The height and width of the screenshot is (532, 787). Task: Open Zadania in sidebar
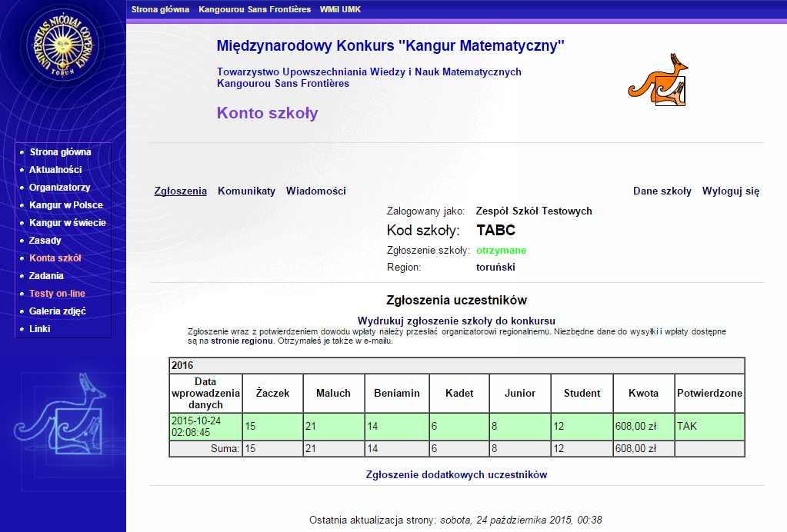coord(46,276)
